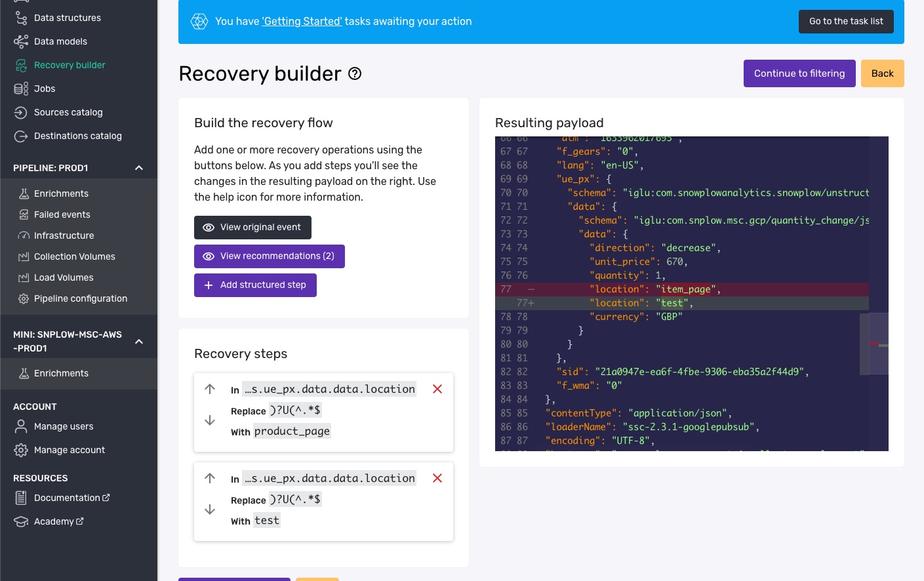Image resolution: width=924 pixels, height=581 pixels.
Task: Click the "sid" payload line
Action: pos(682,372)
